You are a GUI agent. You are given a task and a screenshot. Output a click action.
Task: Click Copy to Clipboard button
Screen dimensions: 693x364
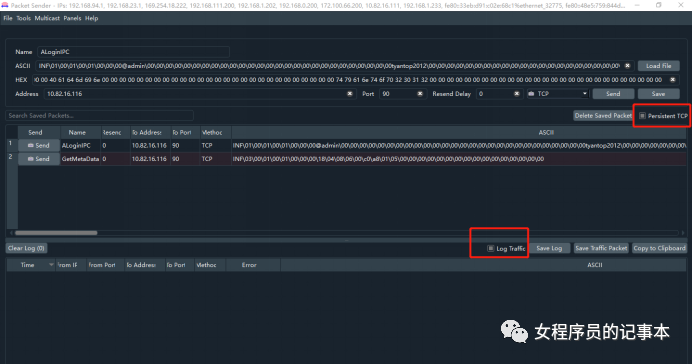point(659,248)
